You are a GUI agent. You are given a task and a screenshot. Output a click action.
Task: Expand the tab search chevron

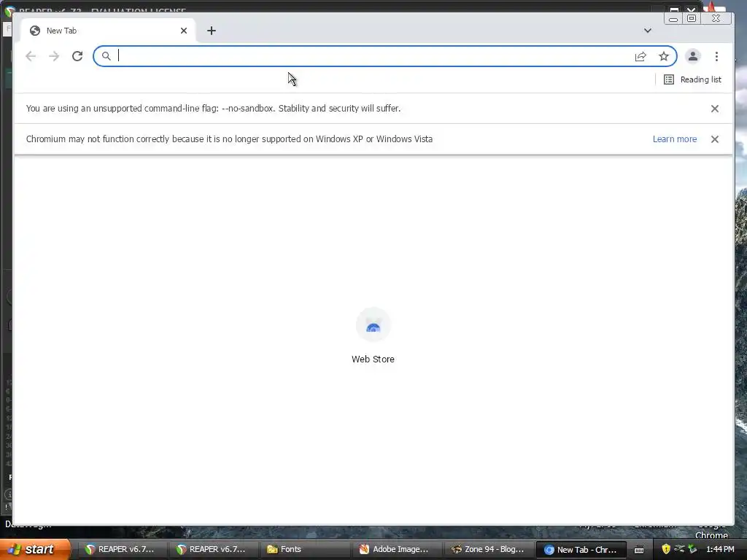648,31
